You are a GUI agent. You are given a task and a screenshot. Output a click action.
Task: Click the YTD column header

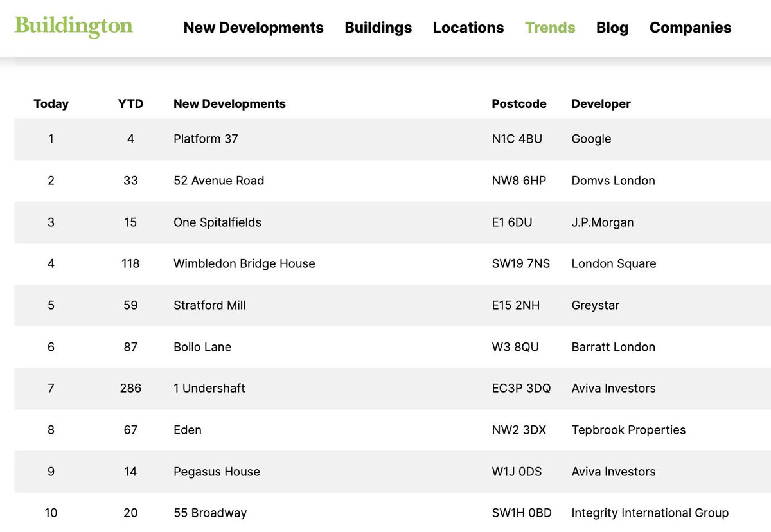(x=130, y=104)
